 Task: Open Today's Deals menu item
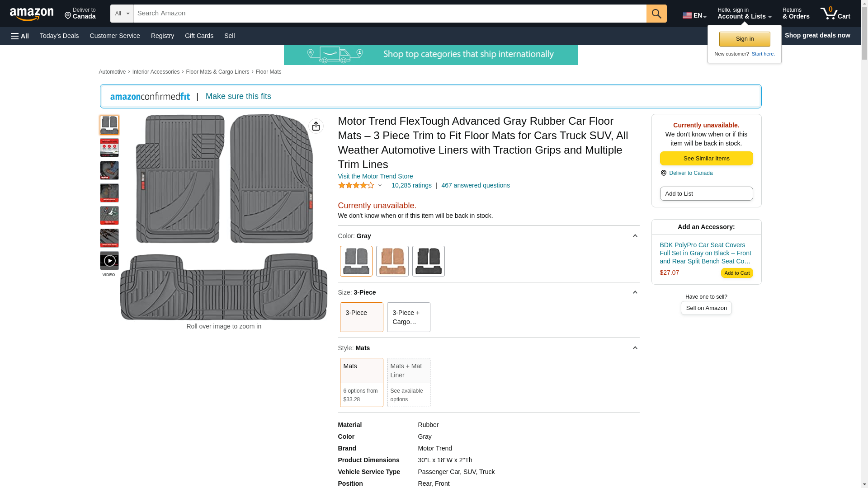59,36
